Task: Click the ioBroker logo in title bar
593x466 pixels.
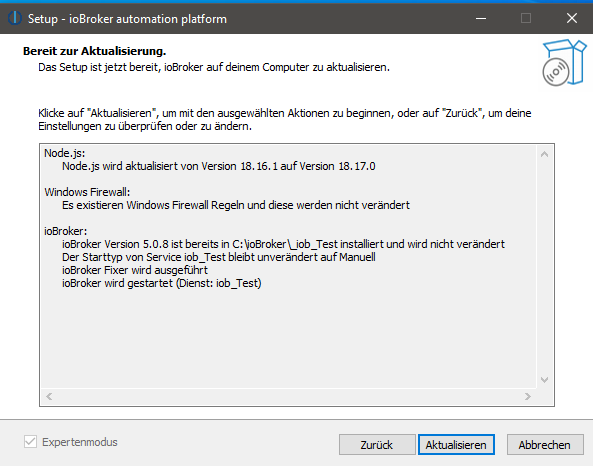Action: click(14, 18)
